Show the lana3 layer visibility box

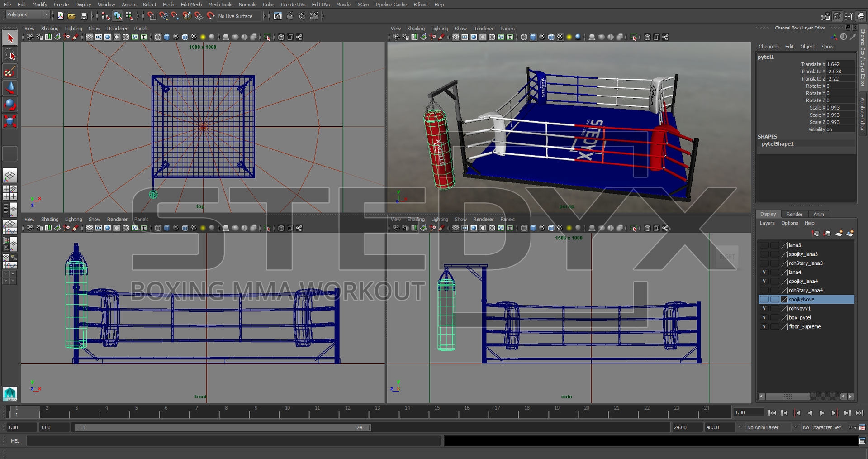(x=764, y=245)
